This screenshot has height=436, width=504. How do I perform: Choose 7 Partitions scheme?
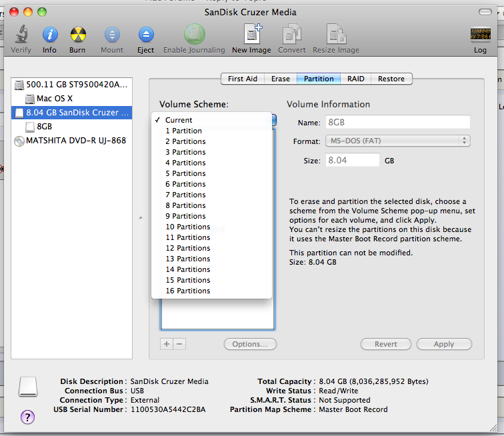click(211, 195)
